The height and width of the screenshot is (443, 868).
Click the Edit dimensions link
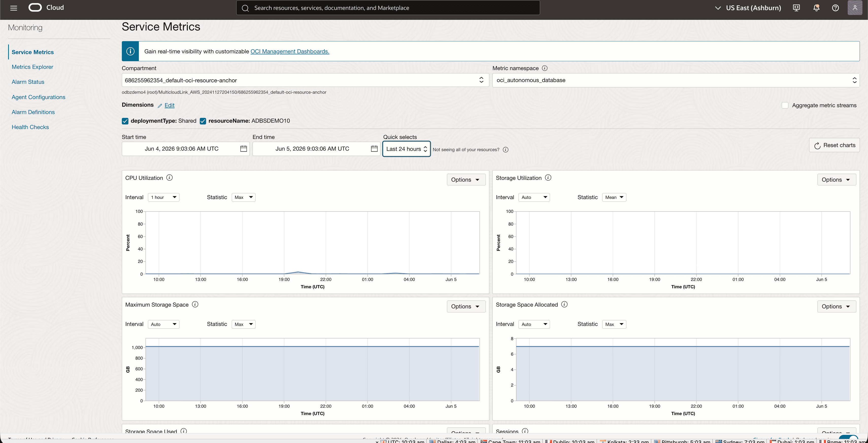[170, 105]
